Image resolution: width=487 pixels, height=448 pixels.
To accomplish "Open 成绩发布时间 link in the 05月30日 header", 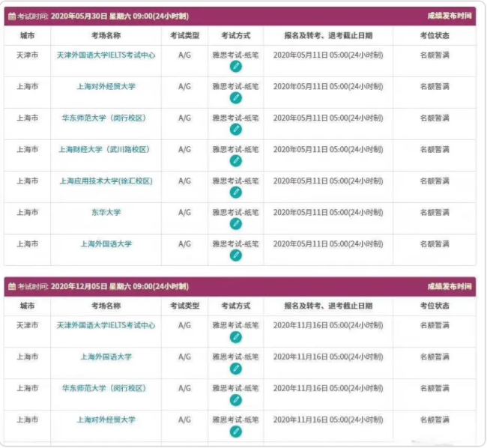I will (x=450, y=16).
